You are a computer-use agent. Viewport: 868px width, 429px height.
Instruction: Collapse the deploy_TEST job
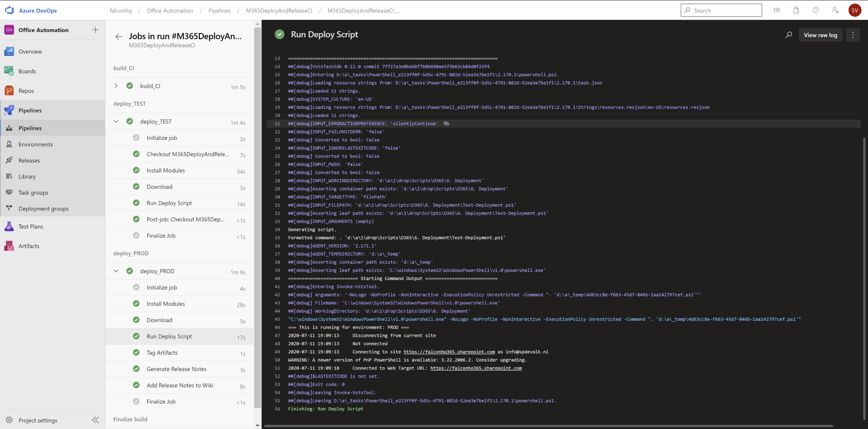[x=116, y=121]
